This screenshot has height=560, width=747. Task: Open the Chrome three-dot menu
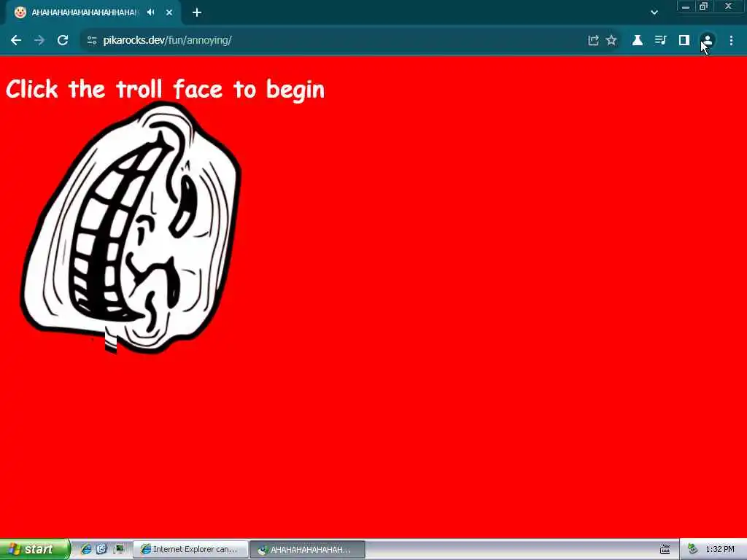[731, 41]
